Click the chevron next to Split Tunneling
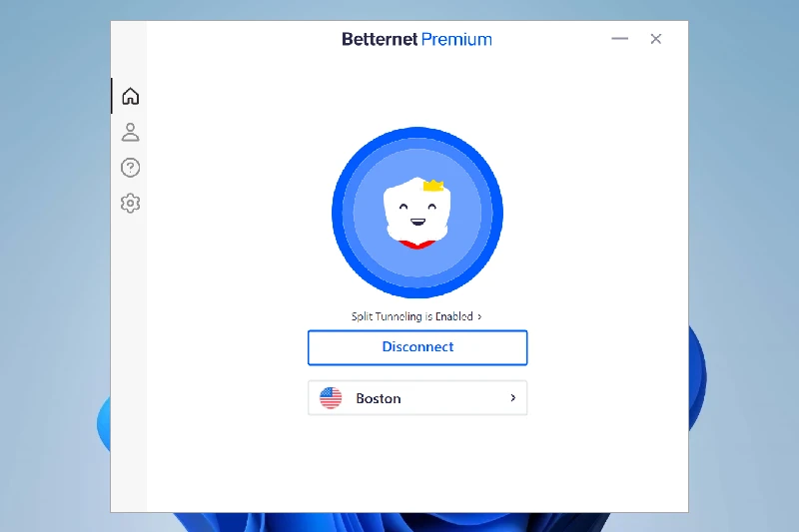Viewport: 799px width, 532px height. [479, 316]
